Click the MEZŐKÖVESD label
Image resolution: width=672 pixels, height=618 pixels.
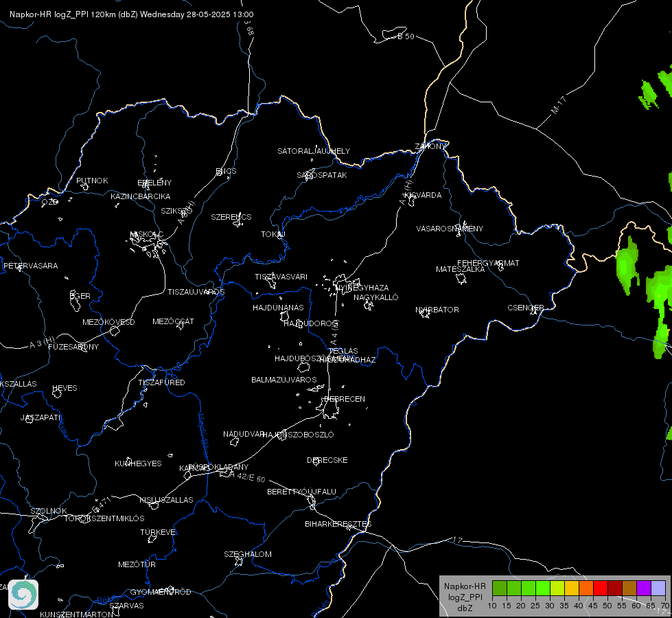coord(109,322)
